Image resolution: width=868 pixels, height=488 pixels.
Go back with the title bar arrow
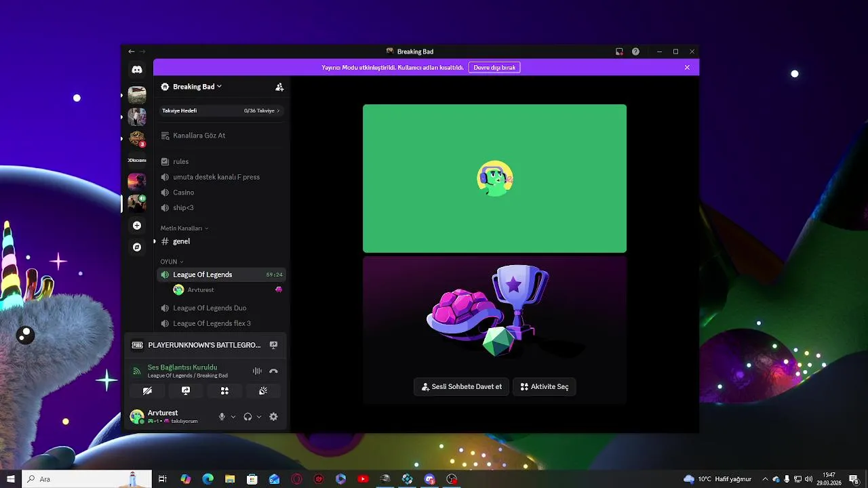click(x=132, y=52)
